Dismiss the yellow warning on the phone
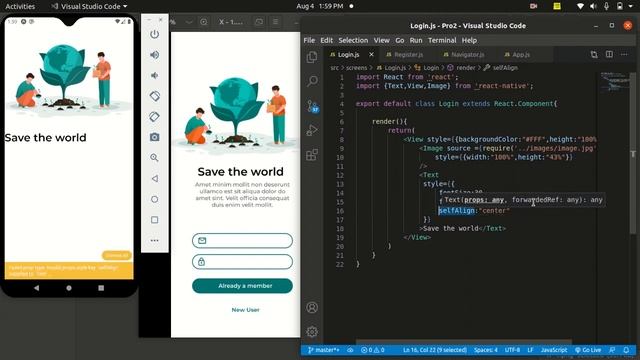The height and width of the screenshot is (360, 640). 117,255
